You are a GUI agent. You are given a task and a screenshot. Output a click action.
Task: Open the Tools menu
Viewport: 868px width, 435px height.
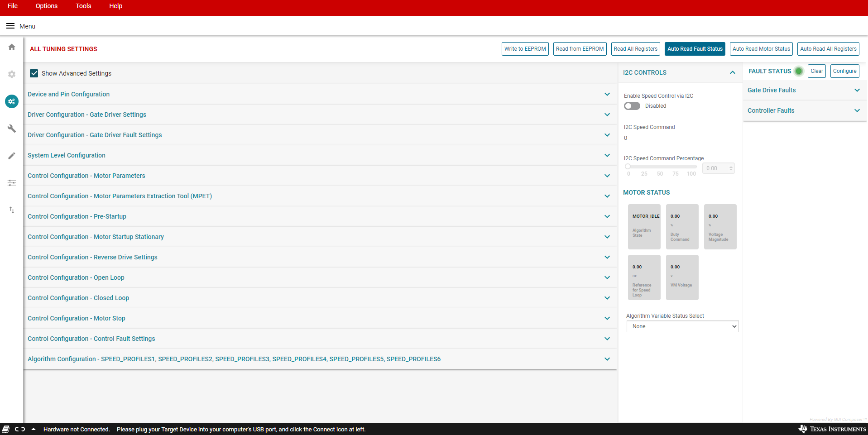(83, 6)
